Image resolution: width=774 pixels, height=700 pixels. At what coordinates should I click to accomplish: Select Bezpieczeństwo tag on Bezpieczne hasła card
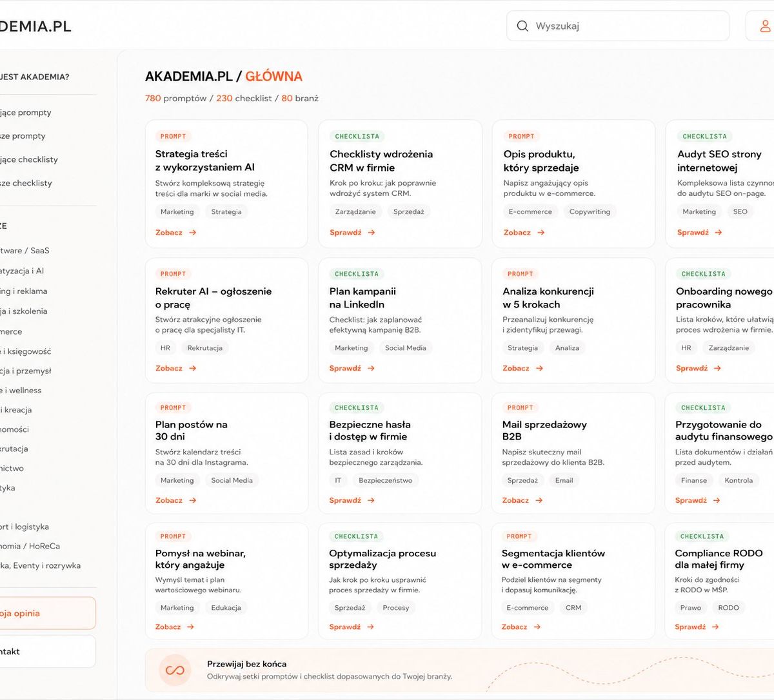(x=385, y=480)
